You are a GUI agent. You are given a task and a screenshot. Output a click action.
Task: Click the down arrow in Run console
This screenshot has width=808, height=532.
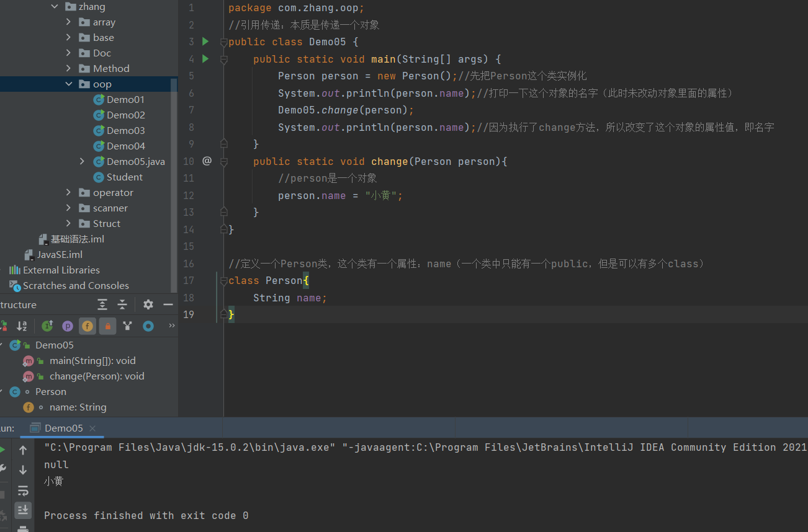coord(23,470)
